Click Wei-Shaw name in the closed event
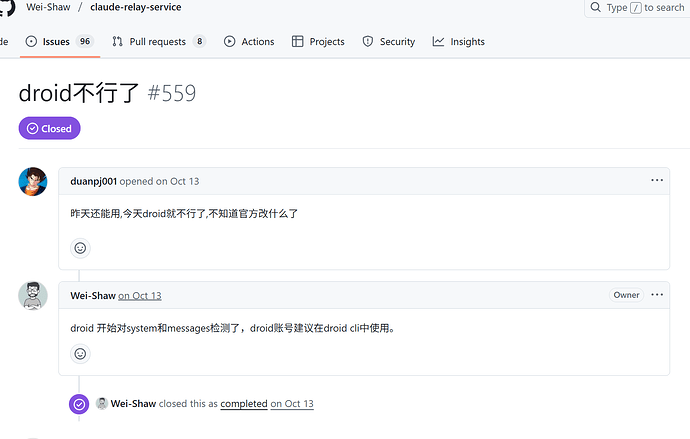Screen dimensions: 690x439 [133, 403]
